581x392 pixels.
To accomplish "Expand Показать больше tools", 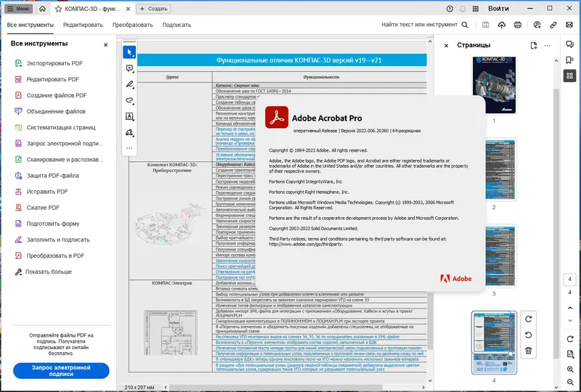I will tap(43, 272).
